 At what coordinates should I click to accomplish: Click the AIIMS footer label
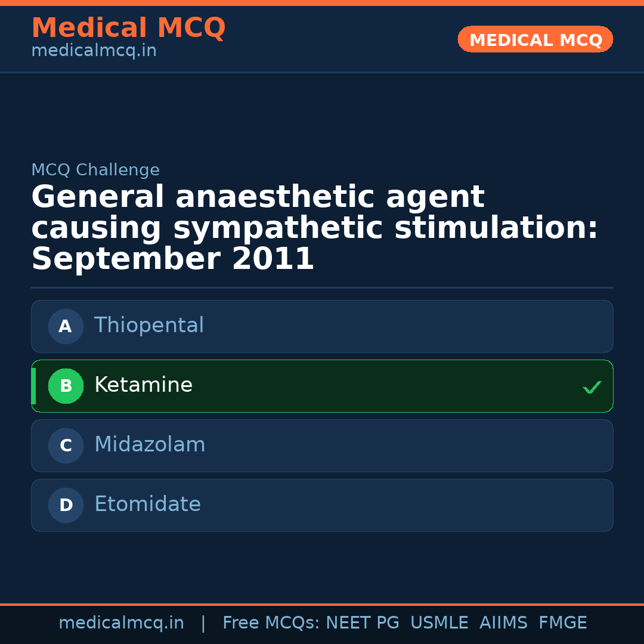pyautogui.click(x=503, y=623)
